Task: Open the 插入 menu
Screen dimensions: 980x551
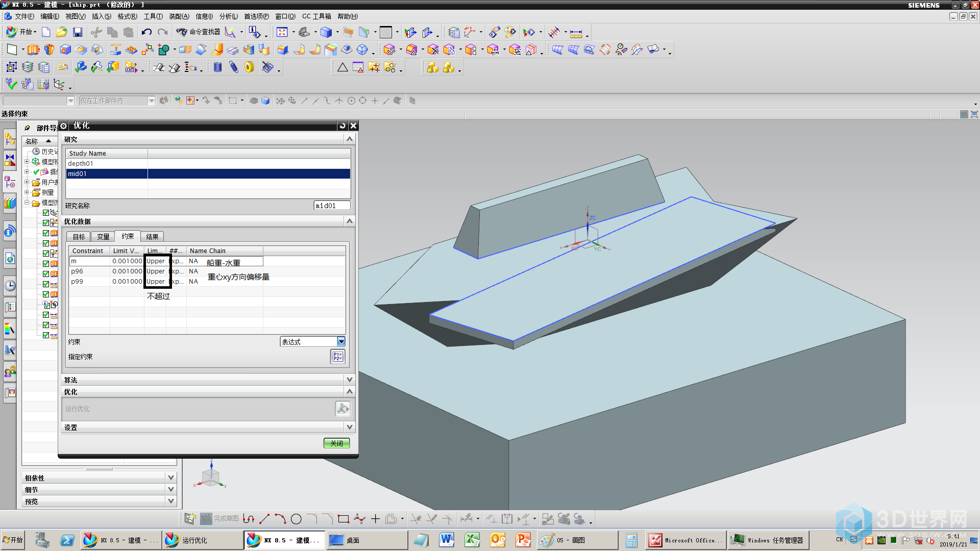Action: tap(102, 16)
